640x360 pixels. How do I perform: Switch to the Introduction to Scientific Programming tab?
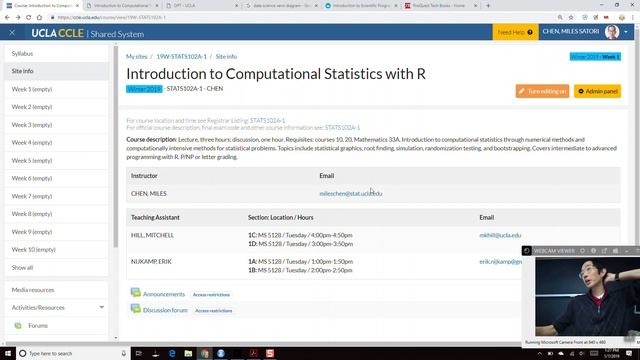[361, 6]
